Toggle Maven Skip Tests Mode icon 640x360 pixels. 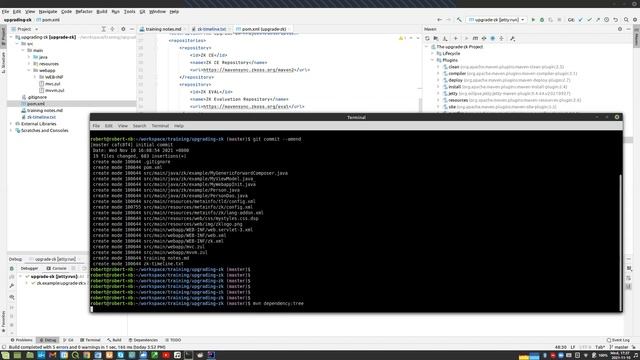pyautogui.click(x=493, y=38)
